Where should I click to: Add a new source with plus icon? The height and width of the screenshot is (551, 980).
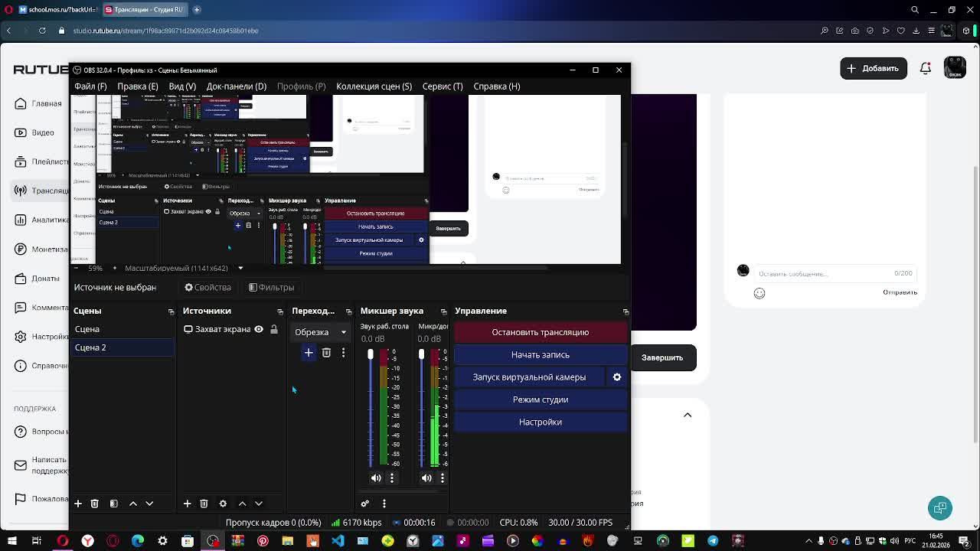click(187, 504)
